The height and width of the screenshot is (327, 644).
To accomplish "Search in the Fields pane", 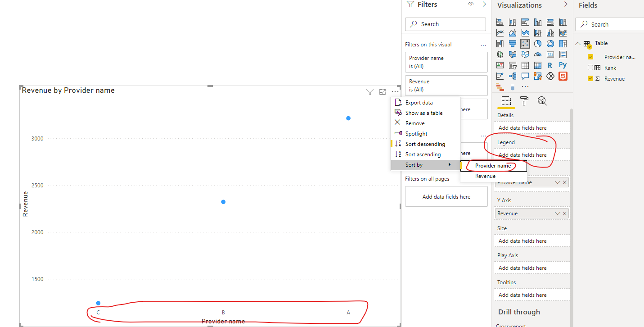I will pos(610,24).
